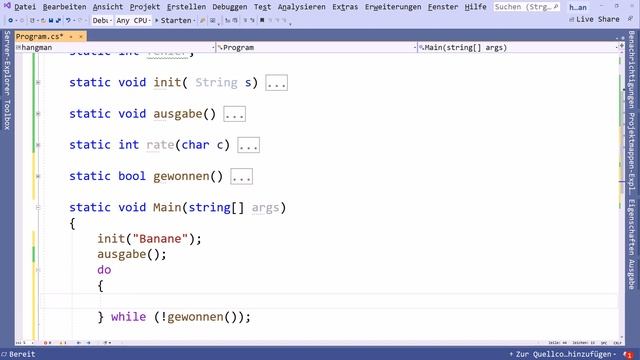
Task: Close the Program.cs tab
Action: [x=80, y=37]
